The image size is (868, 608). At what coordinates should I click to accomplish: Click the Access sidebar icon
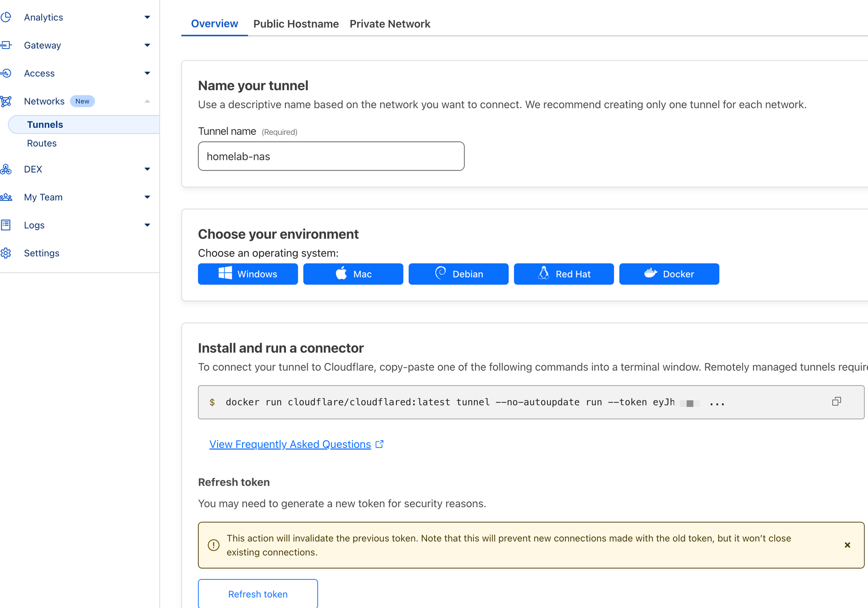[x=6, y=73]
